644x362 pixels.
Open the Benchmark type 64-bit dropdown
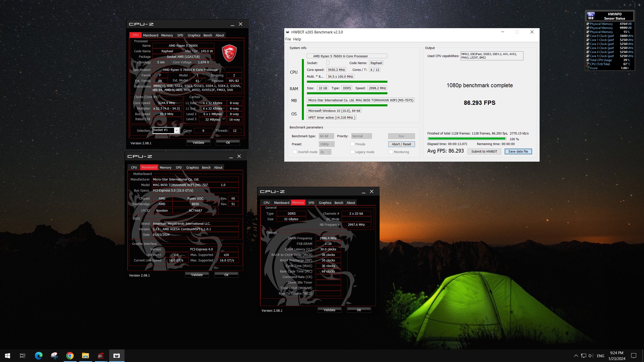coord(326,136)
